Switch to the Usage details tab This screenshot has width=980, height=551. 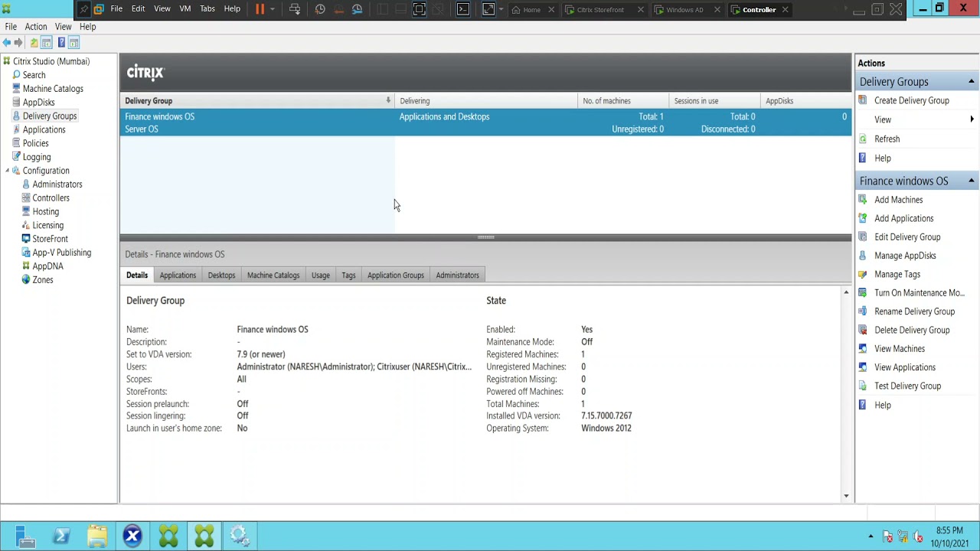tap(321, 275)
